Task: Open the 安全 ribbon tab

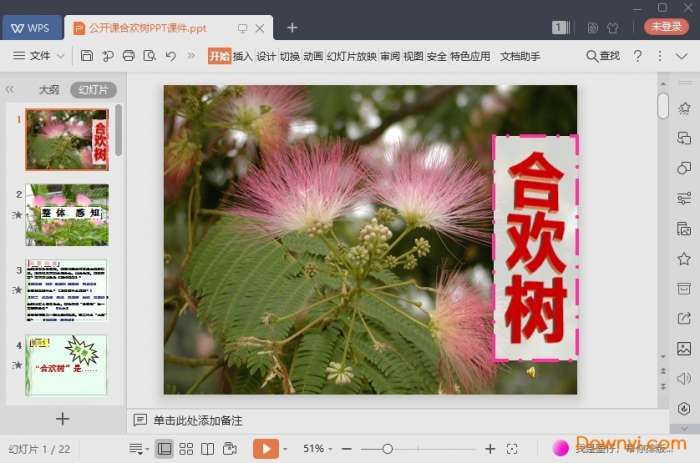Action: click(x=437, y=56)
